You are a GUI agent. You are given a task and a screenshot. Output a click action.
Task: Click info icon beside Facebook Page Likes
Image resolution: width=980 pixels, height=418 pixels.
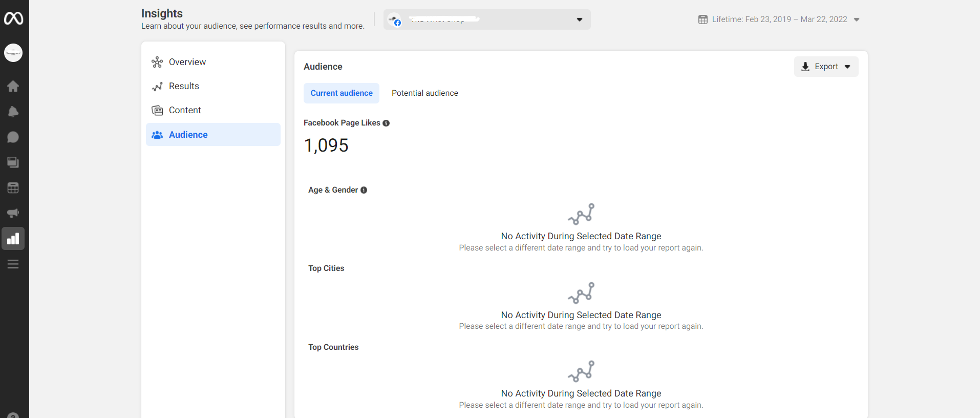pyautogui.click(x=386, y=123)
